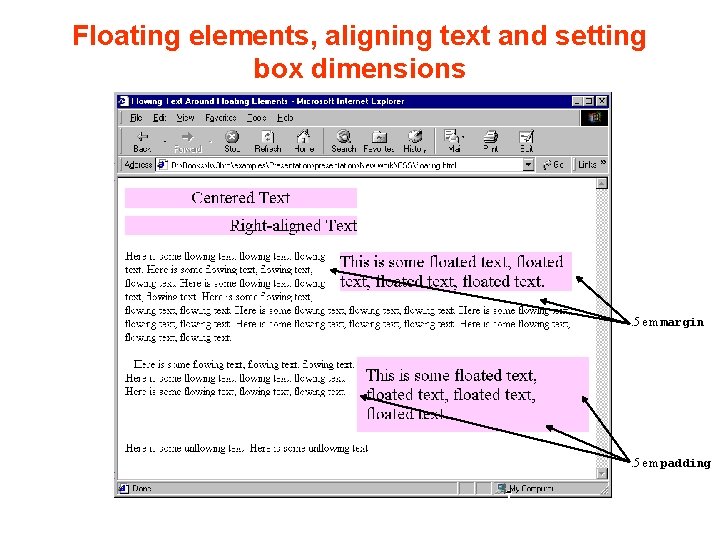Click the address URL field
720x540 pixels.
(347, 165)
